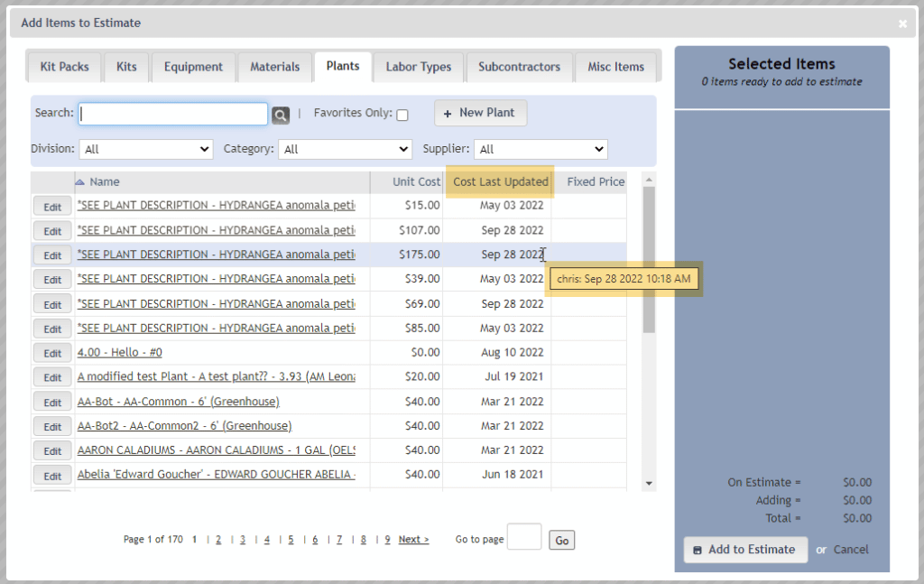The image size is (924, 584).
Task: Expand the Category dropdown
Action: [345, 149]
